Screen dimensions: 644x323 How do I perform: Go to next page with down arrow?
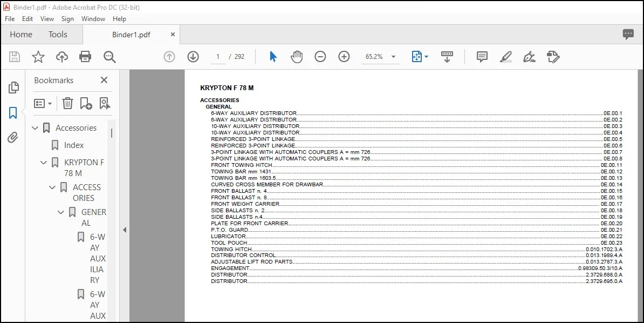193,57
